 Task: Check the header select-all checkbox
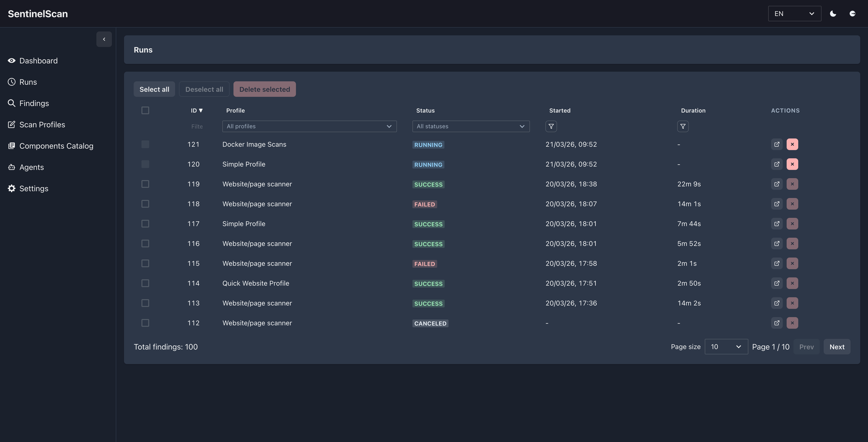[145, 111]
